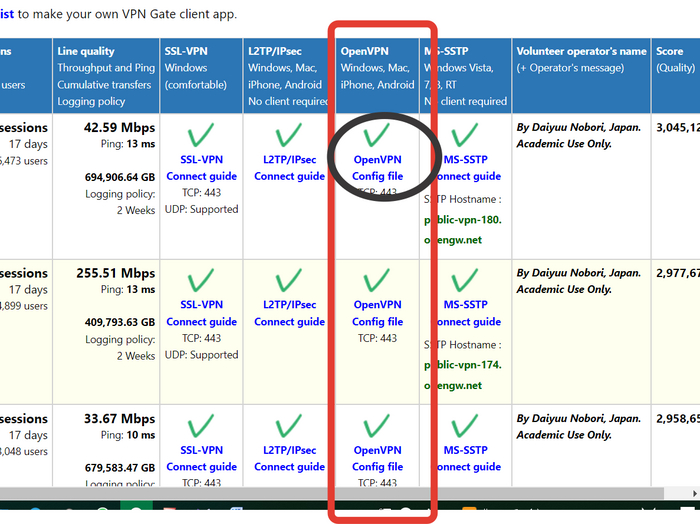Open OpenVPN Config file for the 33.67 Mbps server
Viewport: 700px width, 524px height.
click(378, 458)
